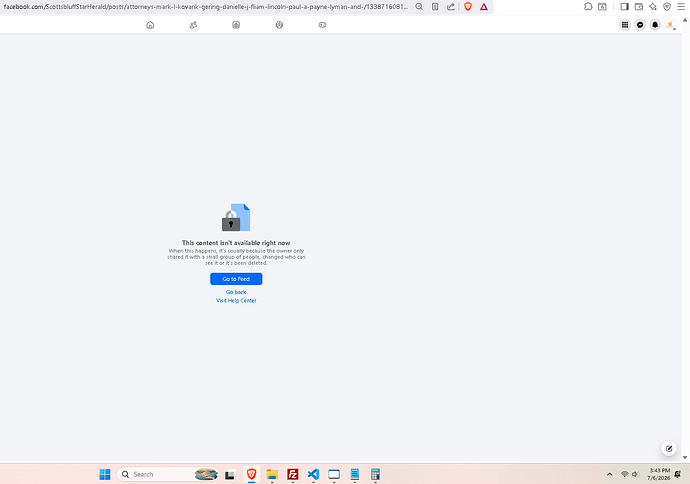Toggle the browser sidebar panel
The image size is (690, 484).
(x=624, y=7)
